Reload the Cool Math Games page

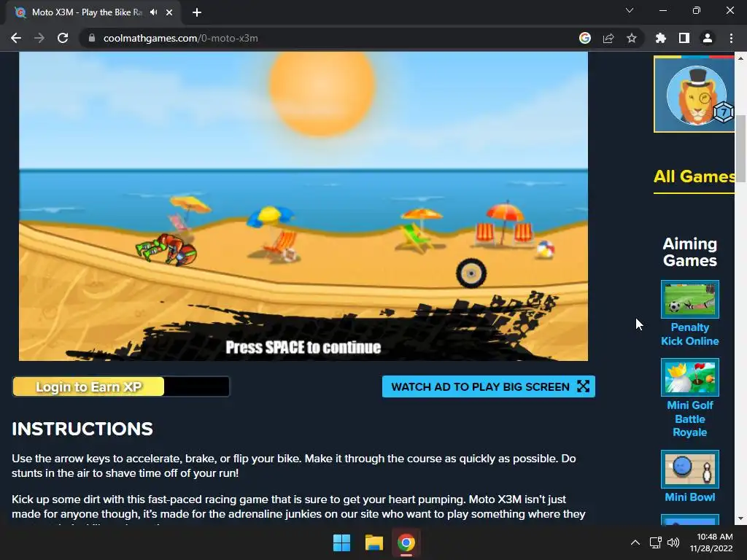point(63,38)
